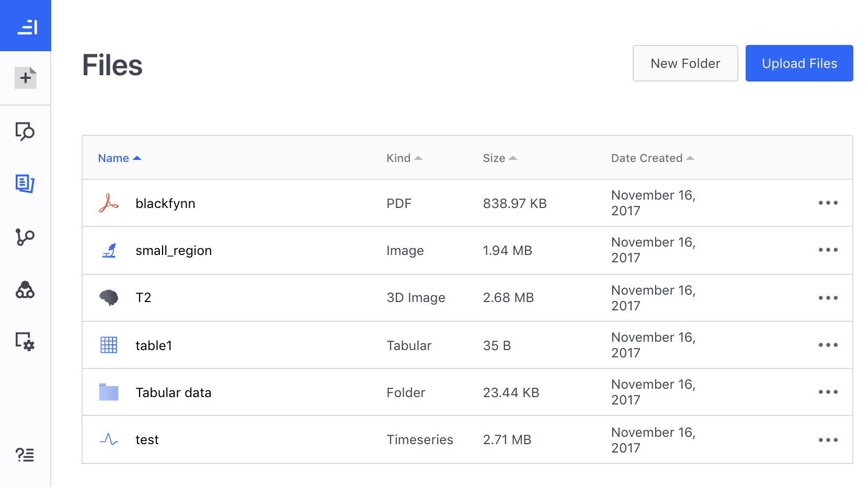Open the ellipsis menu for Tabular data
Screen dimensions: 868x487
pyautogui.click(x=828, y=392)
